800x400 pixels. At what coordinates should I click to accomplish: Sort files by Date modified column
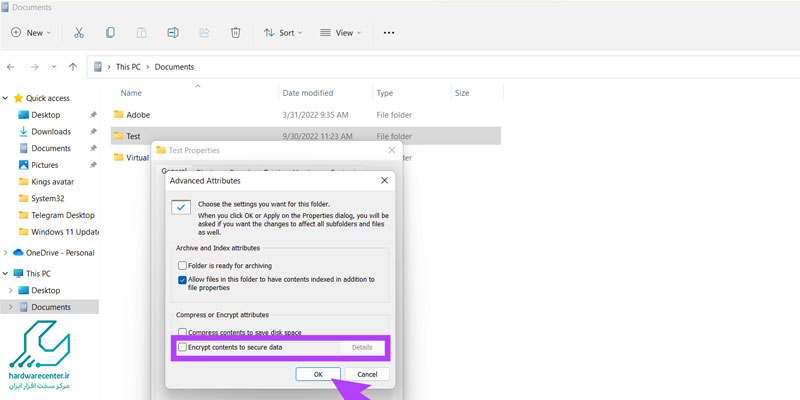310,93
